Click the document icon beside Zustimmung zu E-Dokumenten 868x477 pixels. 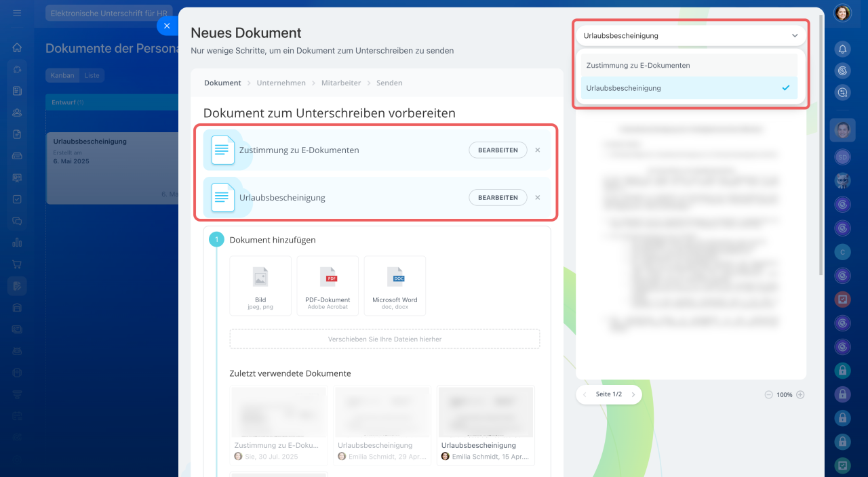tap(223, 150)
